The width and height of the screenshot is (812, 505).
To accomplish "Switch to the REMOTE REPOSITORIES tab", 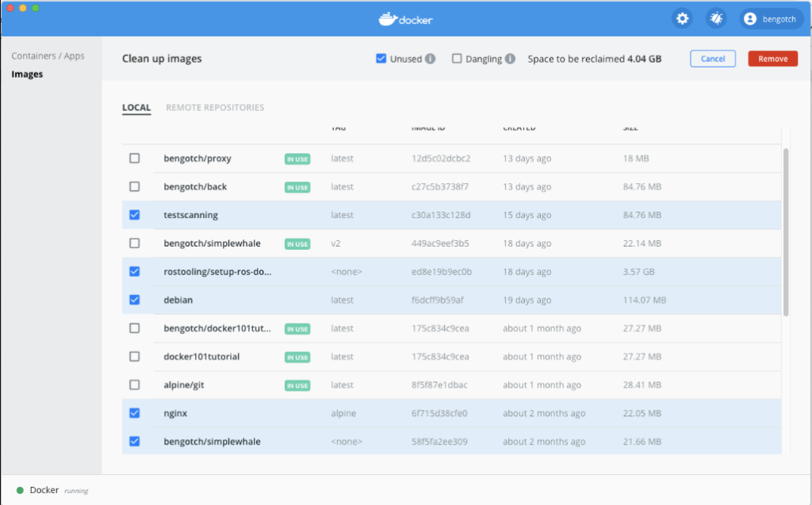I will point(215,107).
